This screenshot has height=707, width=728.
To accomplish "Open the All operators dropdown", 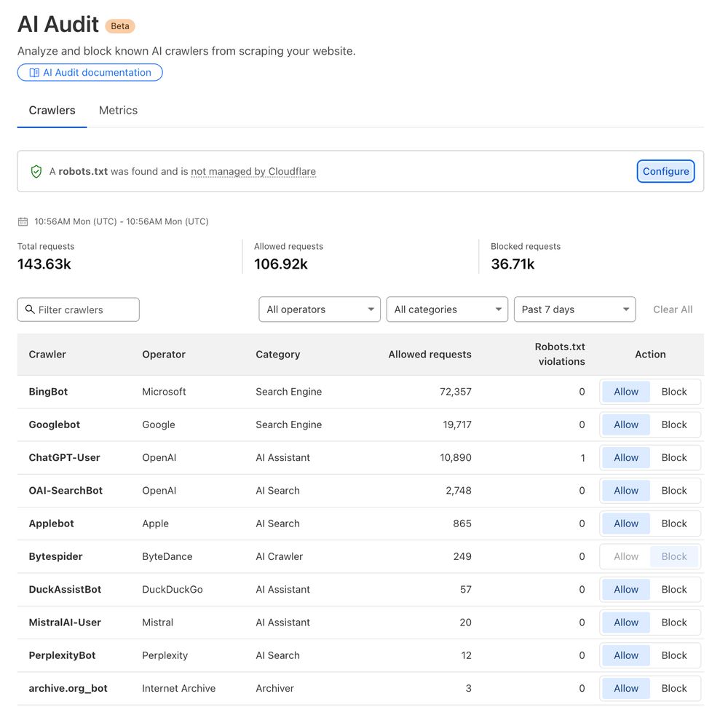I will 320,309.
